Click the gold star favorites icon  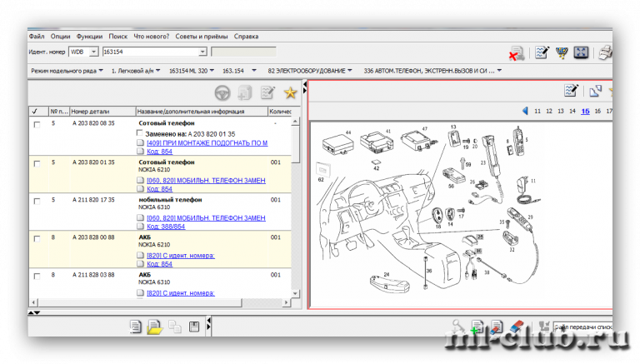click(x=290, y=93)
